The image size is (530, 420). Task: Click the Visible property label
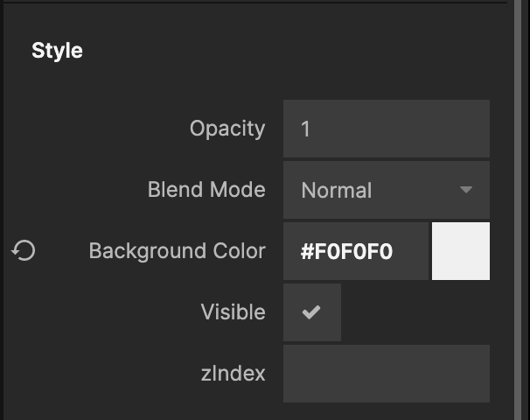(x=233, y=312)
